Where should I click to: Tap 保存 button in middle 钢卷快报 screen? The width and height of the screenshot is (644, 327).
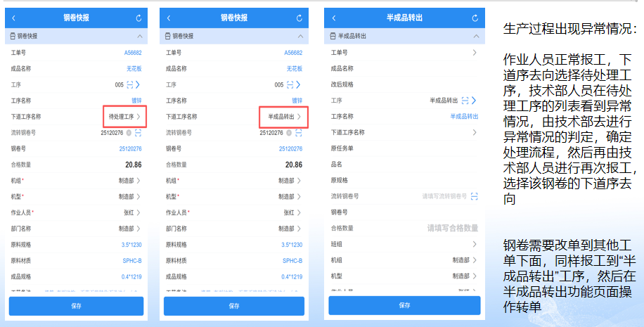point(234,306)
